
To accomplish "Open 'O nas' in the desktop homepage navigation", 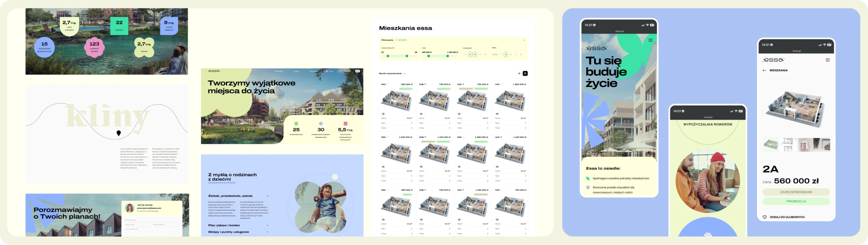I will click(331, 71).
